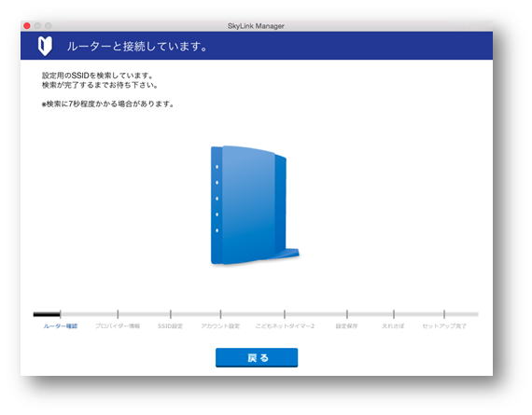Click the tick mark above セットアップ完了

pos(444,314)
